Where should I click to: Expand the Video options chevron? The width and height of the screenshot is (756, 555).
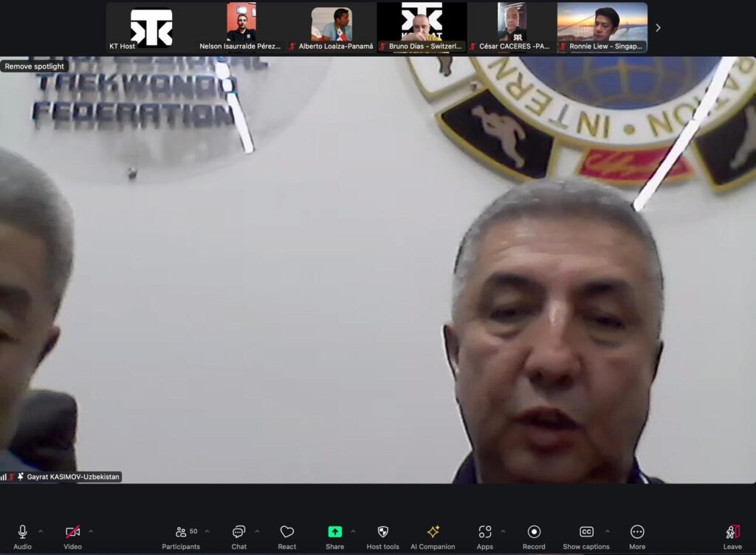pyautogui.click(x=91, y=531)
